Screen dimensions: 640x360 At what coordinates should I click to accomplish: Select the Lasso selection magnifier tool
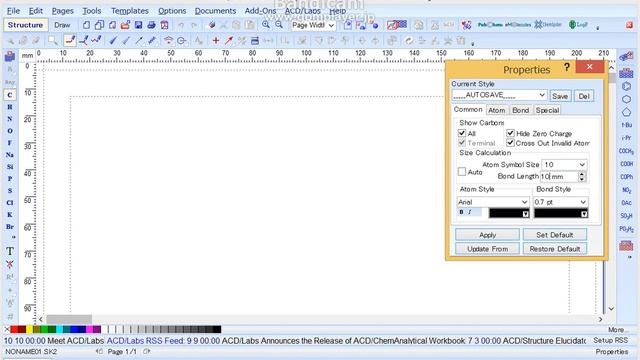click(53, 40)
